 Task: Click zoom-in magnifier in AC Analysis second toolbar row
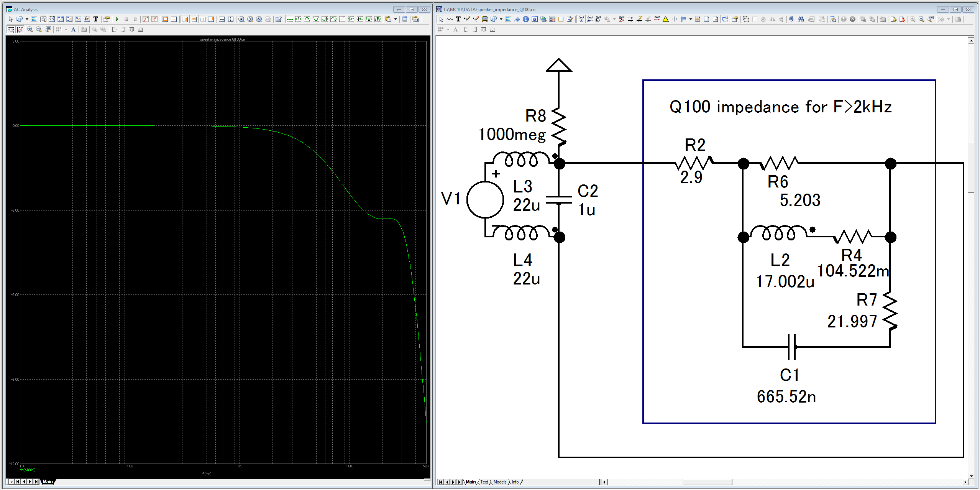tap(30, 30)
